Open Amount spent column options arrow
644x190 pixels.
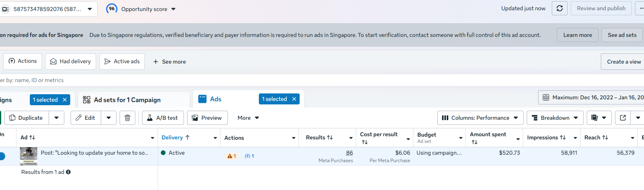coord(518,139)
